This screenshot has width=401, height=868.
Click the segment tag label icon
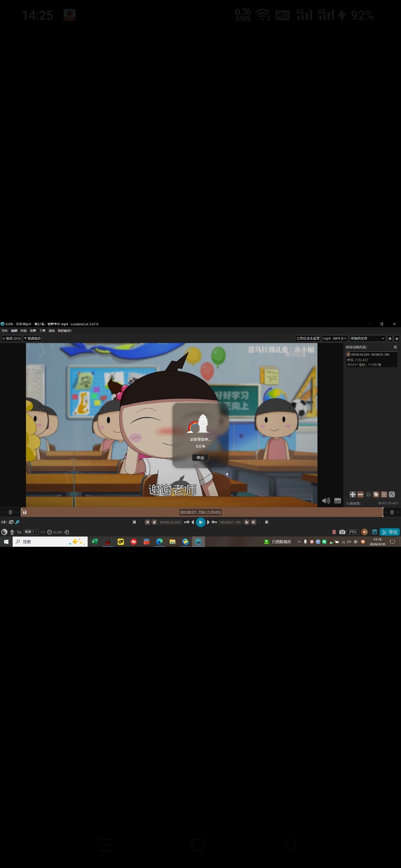click(376, 494)
